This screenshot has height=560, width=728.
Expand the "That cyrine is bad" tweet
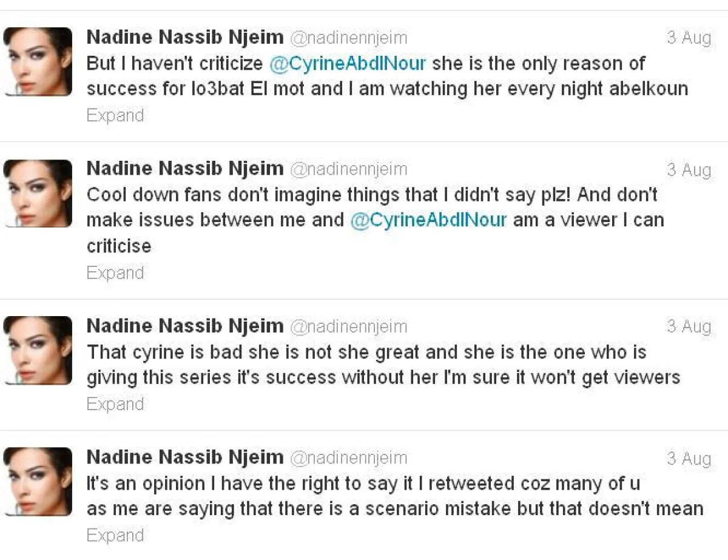(115, 404)
